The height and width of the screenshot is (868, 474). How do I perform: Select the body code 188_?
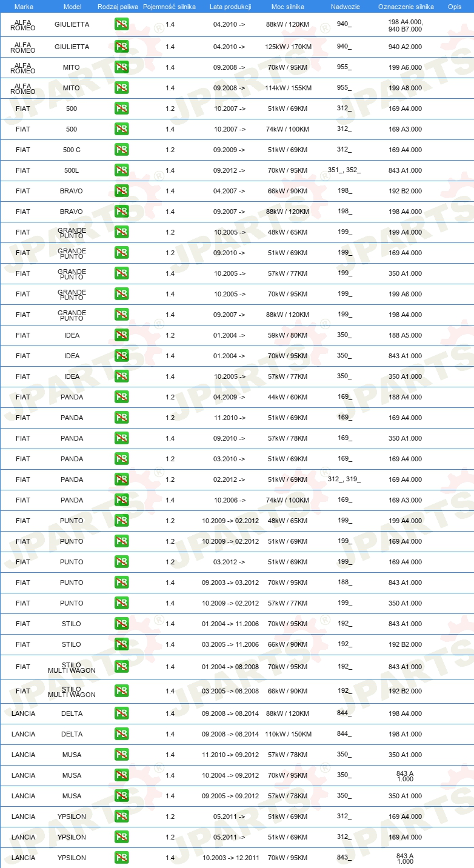click(x=345, y=583)
